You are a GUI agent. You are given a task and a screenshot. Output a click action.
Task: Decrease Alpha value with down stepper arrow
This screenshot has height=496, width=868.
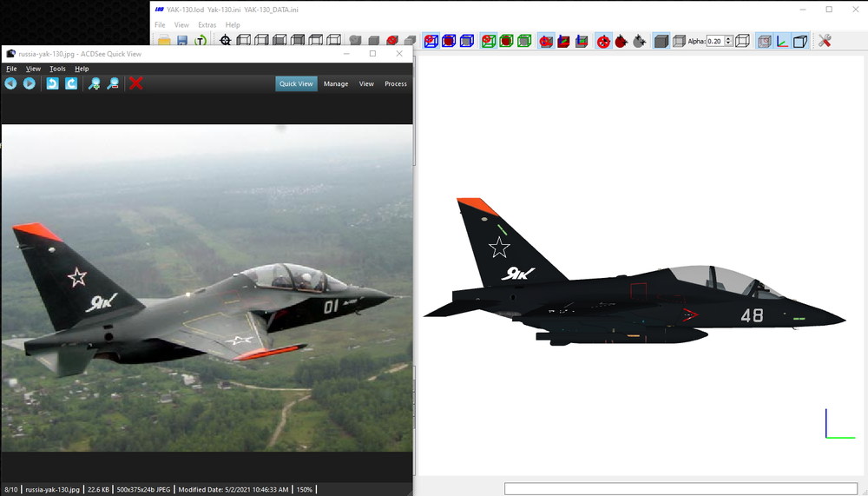click(x=728, y=43)
